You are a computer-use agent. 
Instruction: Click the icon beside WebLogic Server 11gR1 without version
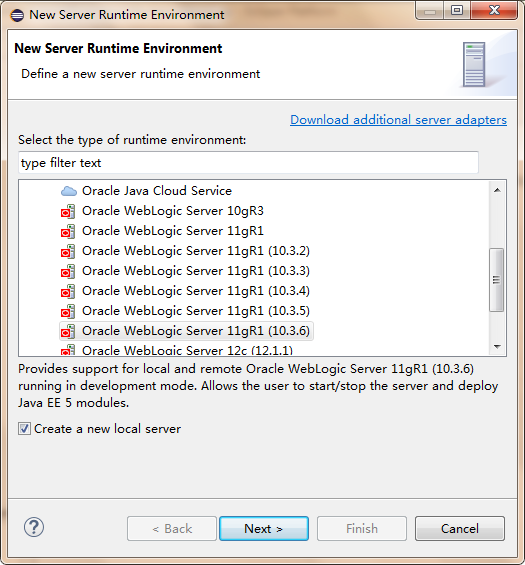tap(68, 231)
